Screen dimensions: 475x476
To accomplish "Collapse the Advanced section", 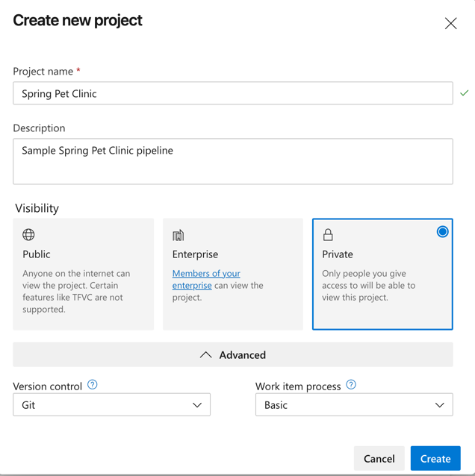I will coord(233,355).
